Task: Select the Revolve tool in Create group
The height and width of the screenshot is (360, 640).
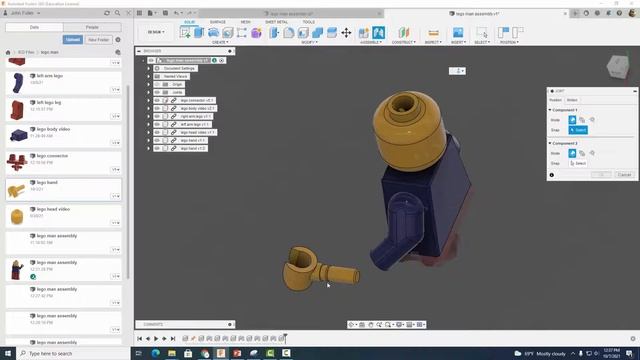Action: [x=213, y=33]
